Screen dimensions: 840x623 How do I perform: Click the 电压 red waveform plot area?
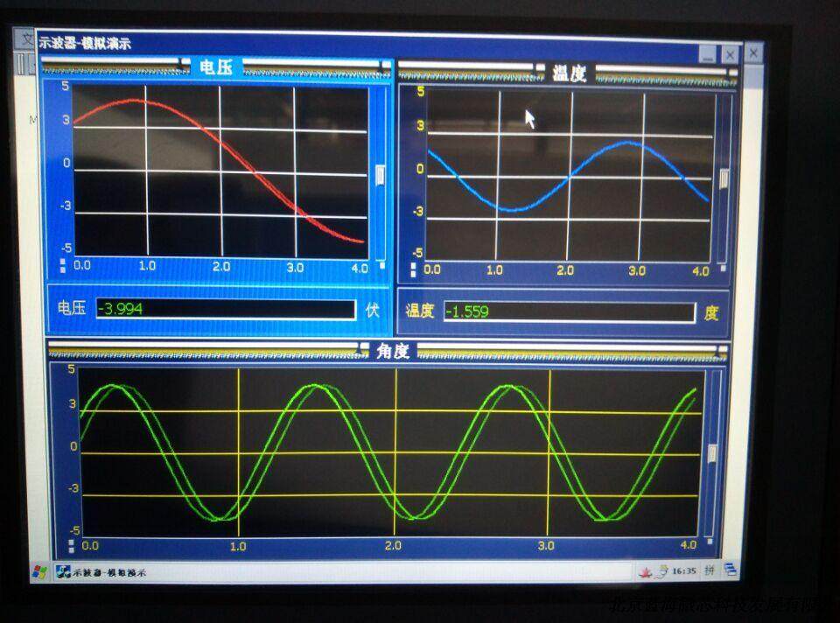click(x=219, y=171)
